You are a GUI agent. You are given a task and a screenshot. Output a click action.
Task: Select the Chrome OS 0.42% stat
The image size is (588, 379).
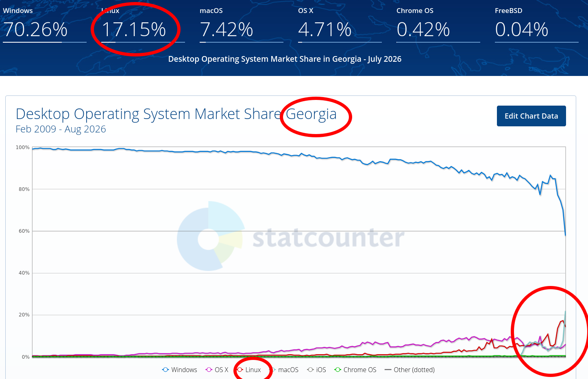click(438, 24)
